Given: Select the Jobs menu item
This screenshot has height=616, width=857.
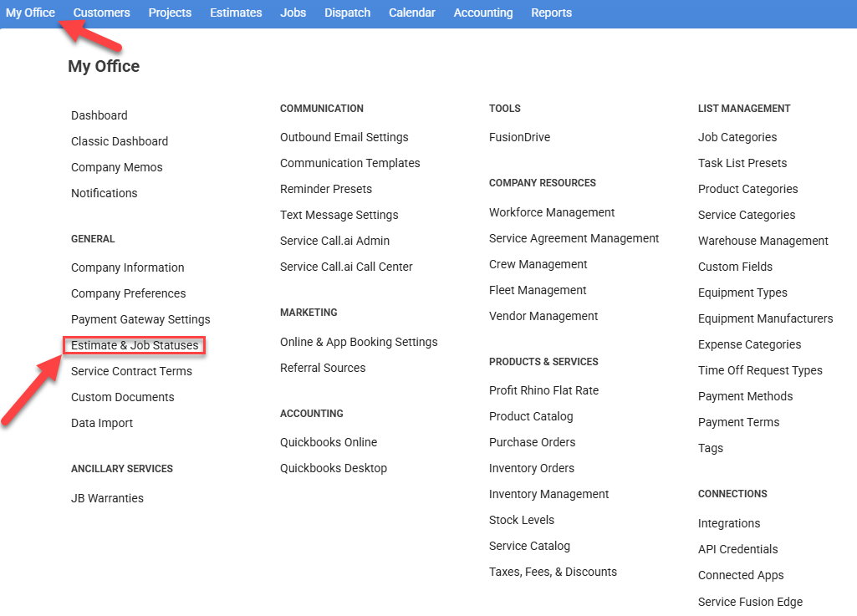Looking at the screenshot, I should (293, 13).
